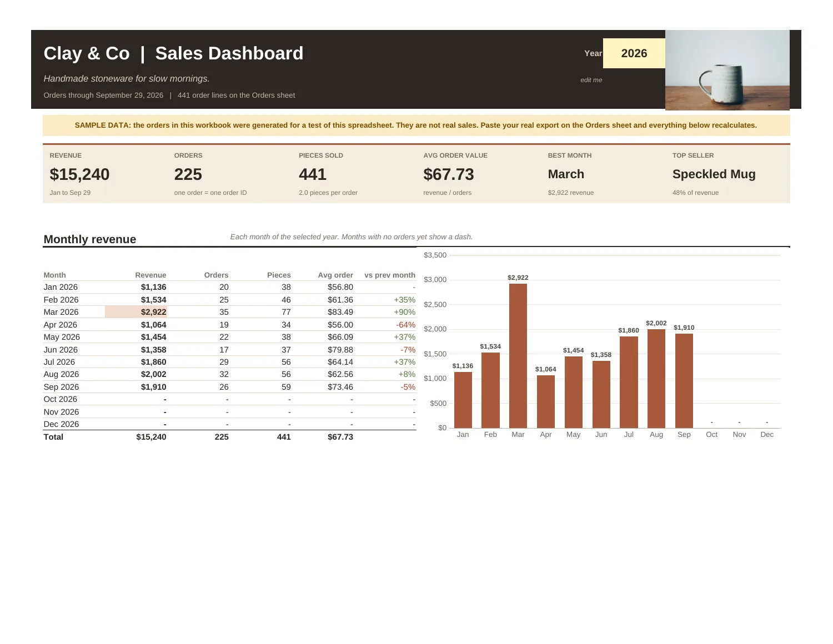
Task: Select the "Avg order" column header
Action: [335, 275]
